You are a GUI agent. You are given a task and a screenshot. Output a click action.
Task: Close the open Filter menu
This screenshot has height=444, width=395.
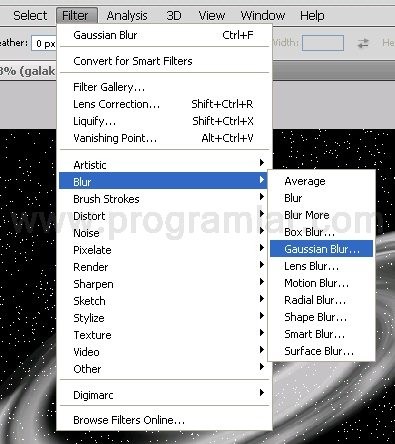click(x=77, y=16)
